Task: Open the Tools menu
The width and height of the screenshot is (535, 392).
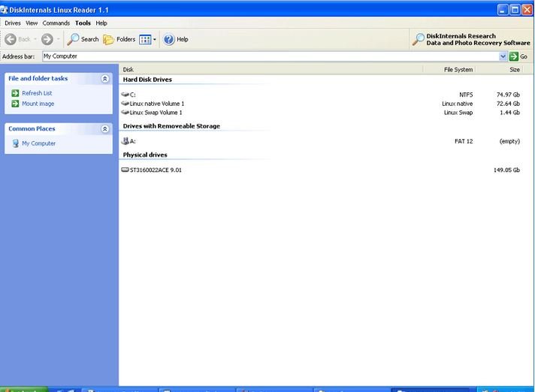Action: (83, 23)
